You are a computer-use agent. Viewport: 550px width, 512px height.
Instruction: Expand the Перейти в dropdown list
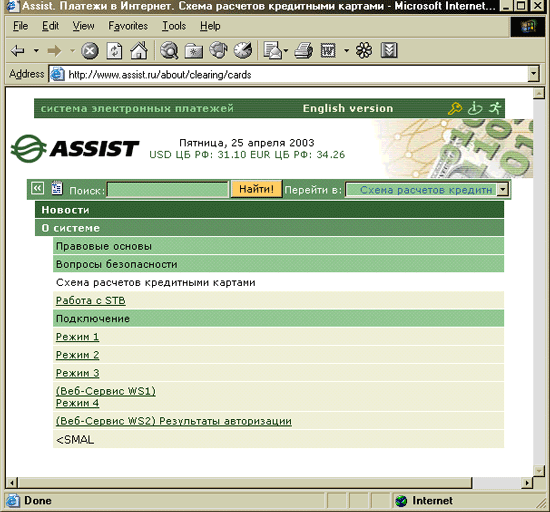pyautogui.click(x=503, y=190)
